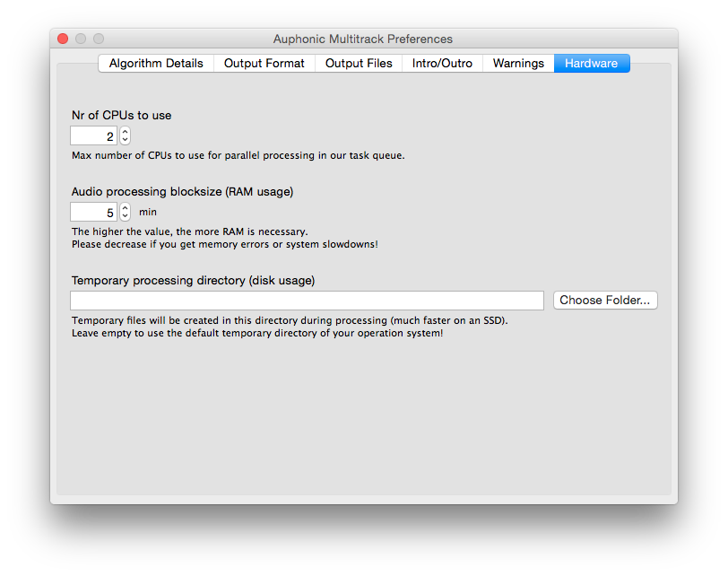This screenshot has height=576, width=728.
Task: Decrease audio processing blocksize with down arrow
Action: click(x=125, y=216)
